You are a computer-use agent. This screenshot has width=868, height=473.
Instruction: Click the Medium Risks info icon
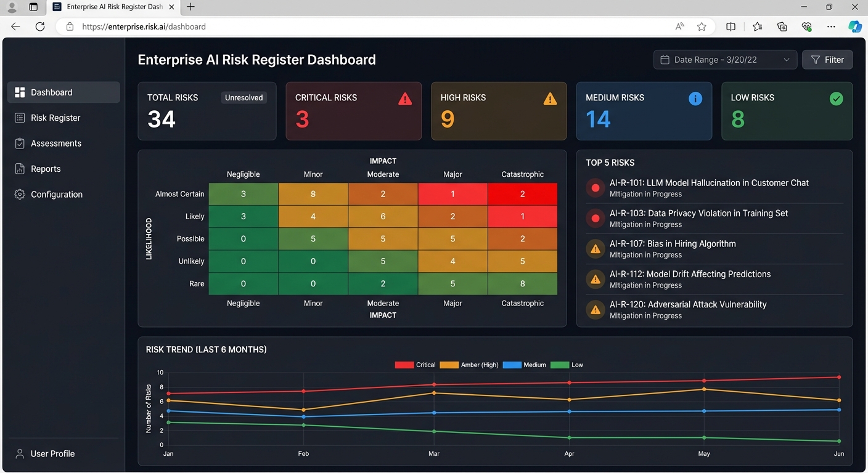tap(695, 98)
